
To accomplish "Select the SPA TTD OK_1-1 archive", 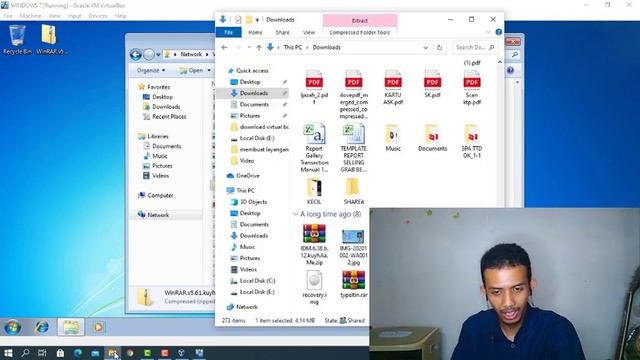I will click(471, 141).
